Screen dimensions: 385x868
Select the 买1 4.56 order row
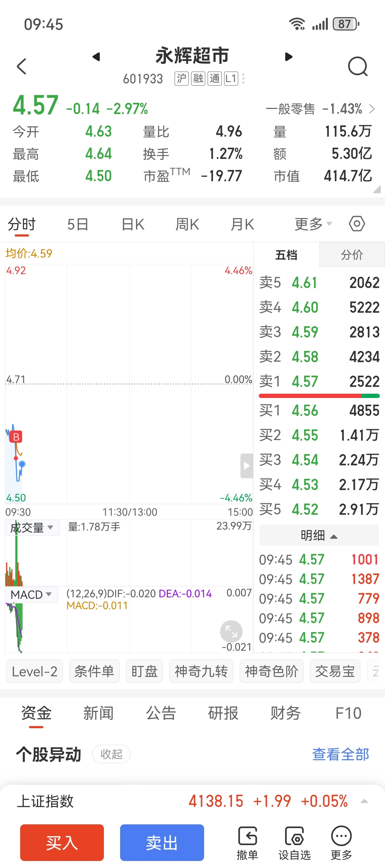[x=319, y=410]
